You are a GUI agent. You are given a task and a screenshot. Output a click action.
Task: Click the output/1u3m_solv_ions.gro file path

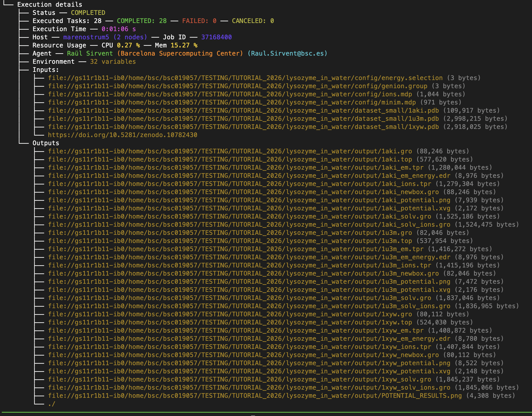click(x=249, y=306)
